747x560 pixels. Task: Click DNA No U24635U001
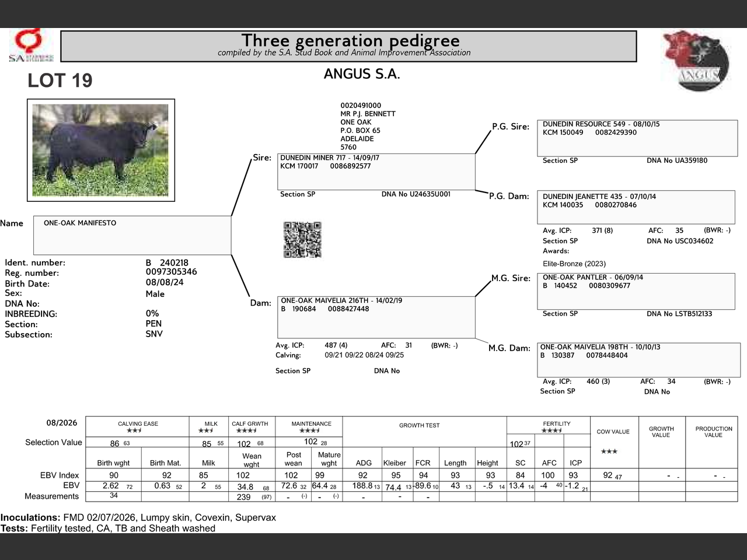416,194
